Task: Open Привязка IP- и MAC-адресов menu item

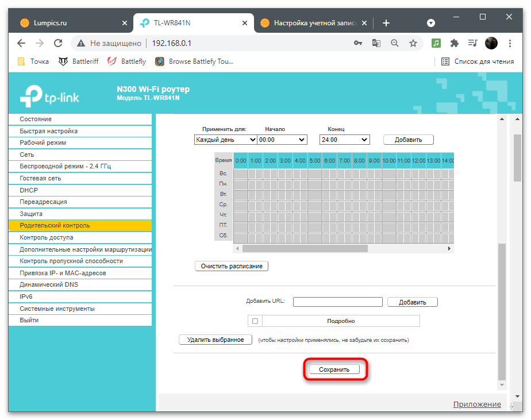Action: click(80, 273)
